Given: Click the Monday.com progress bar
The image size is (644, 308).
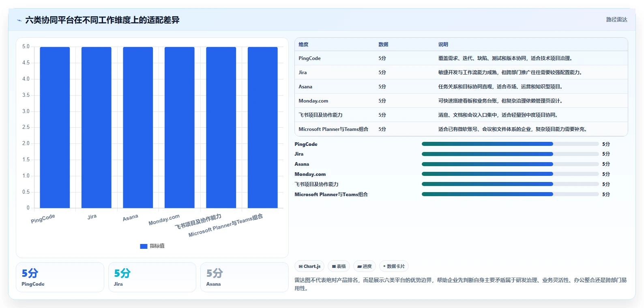Looking at the screenshot, I should pos(510,174).
